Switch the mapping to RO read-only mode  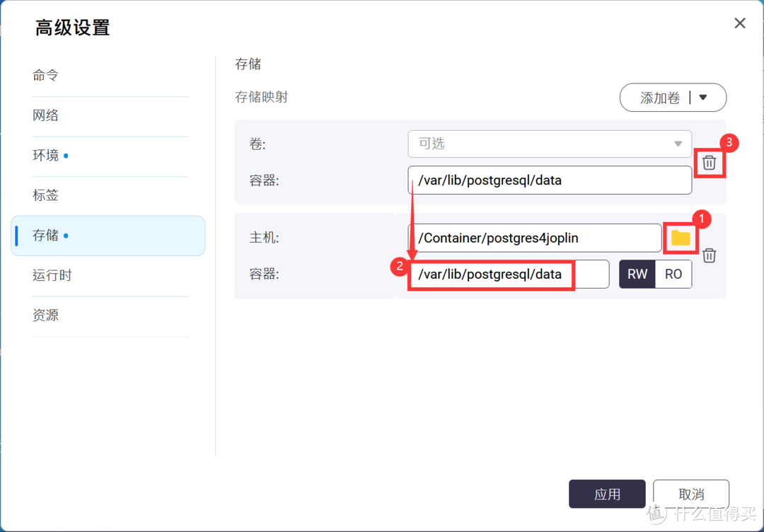pos(673,274)
